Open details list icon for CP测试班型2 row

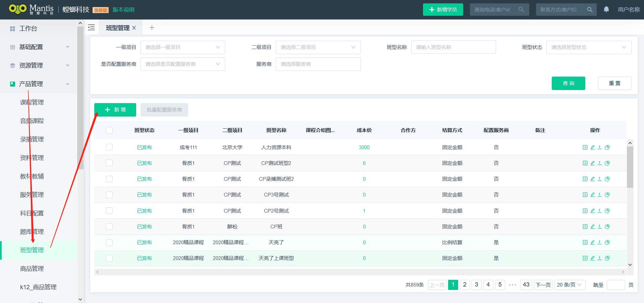pos(585,163)
